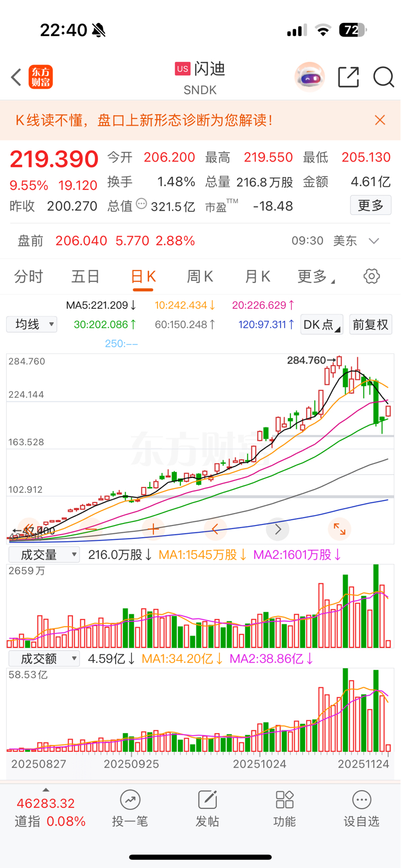Tap the share export icon

[348, 77]
